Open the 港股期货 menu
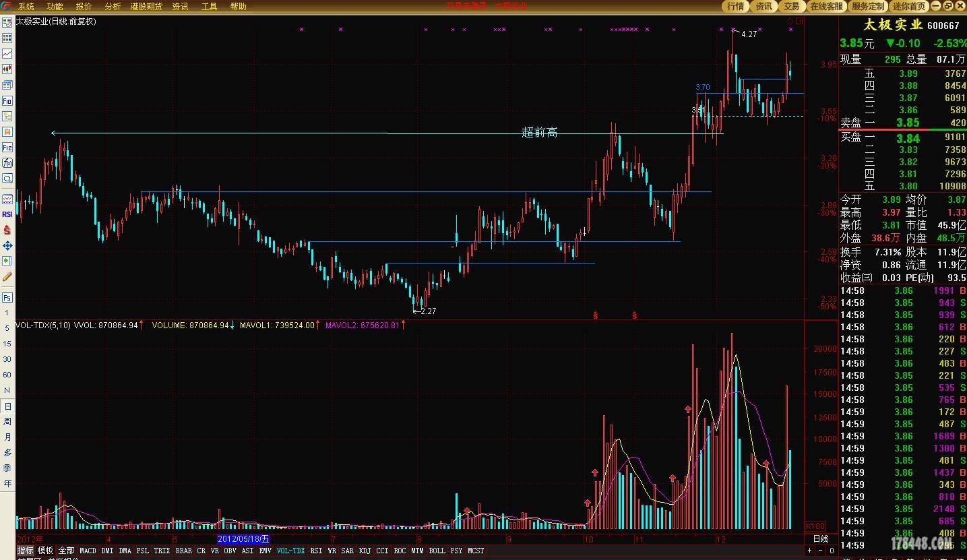The image size is (967, 560). click(146, 6)
